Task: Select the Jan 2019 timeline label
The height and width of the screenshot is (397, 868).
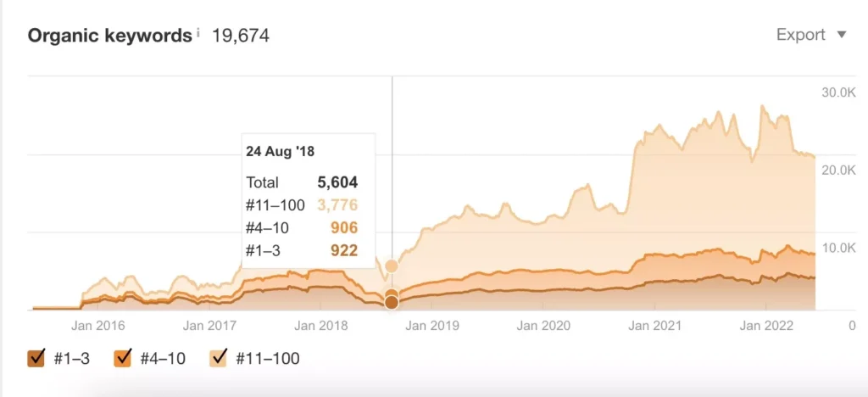Action: pyautogui.click(x=431, y=325)
